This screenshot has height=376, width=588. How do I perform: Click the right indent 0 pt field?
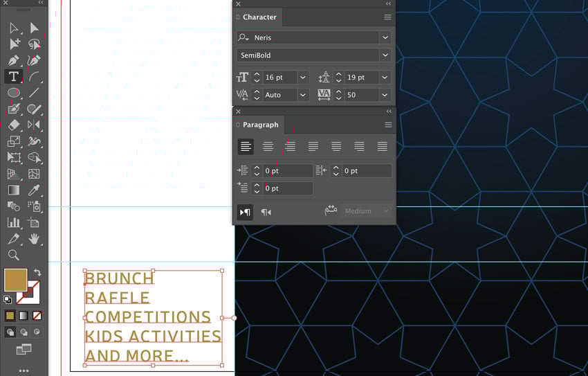point(367,171)
